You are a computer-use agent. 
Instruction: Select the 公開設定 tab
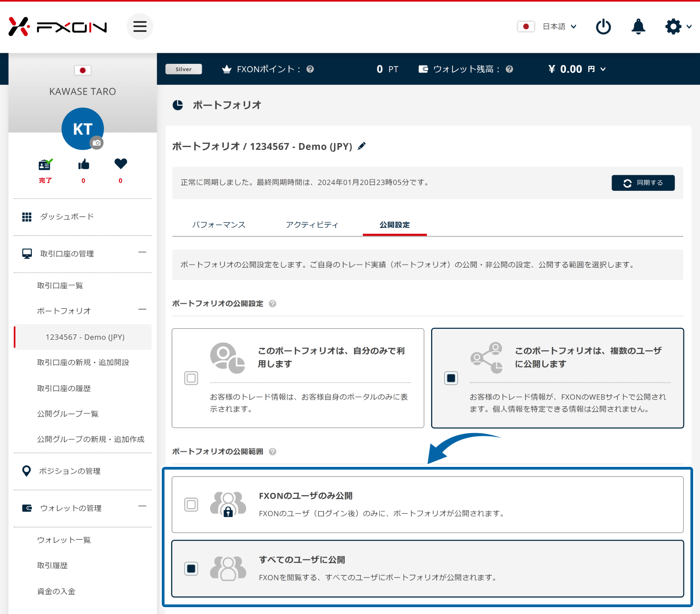395,225
